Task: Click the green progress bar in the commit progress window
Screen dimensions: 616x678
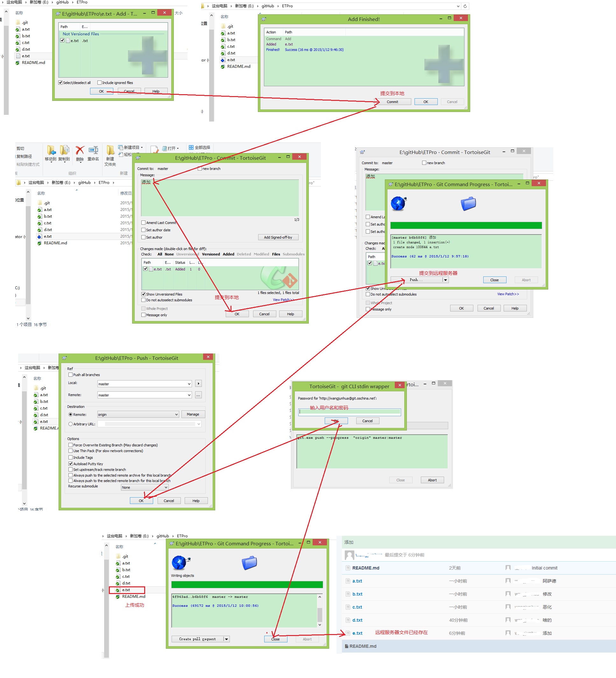Action: (x=466, y=225)
